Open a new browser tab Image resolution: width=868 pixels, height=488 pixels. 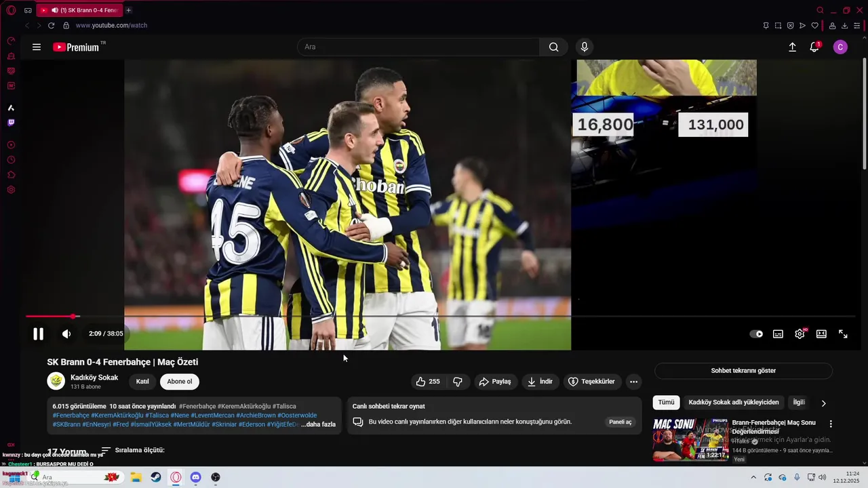coord(129,10)
